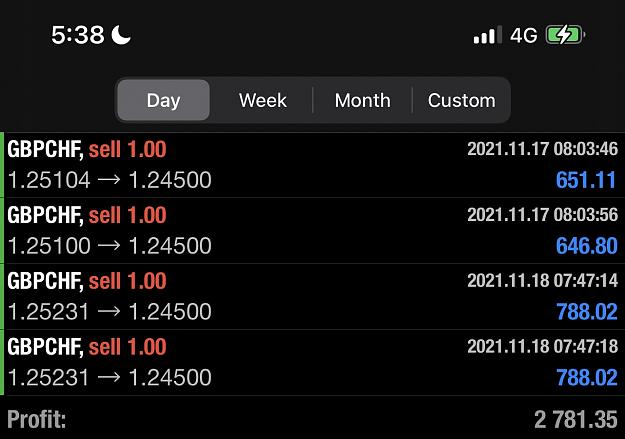Tap the Profit label in summary row

(37, 420)
